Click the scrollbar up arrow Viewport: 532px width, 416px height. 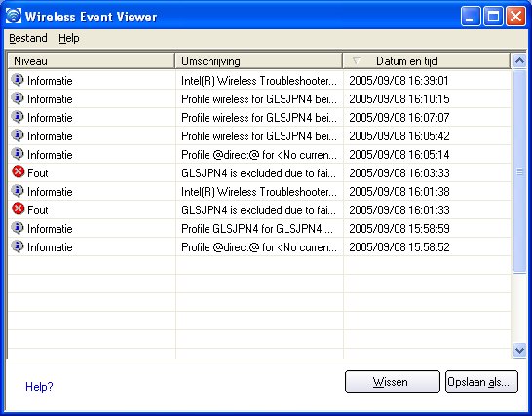[519, 61]
